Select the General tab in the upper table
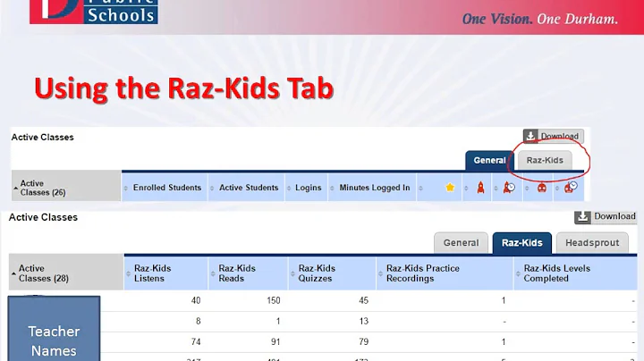Image resolution: width=644 pixels, height=361 pixels. click(x=489, y=161)
